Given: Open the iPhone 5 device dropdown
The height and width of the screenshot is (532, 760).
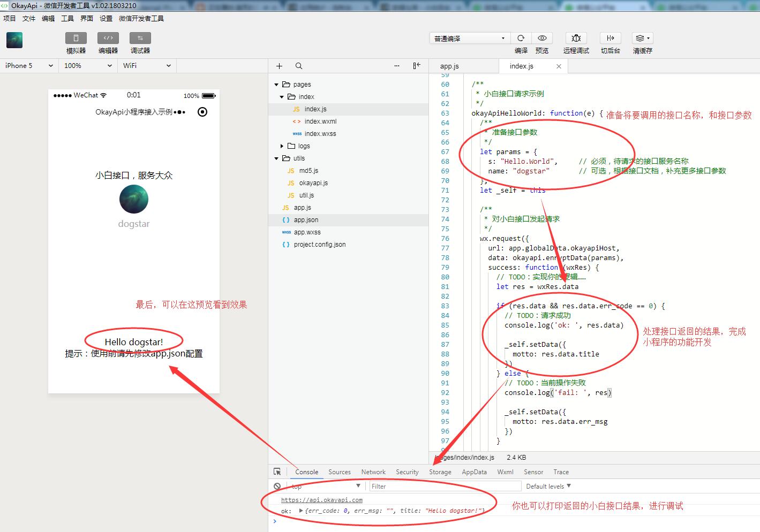Looking at the screenshot, I should click(x=29, y=65).
